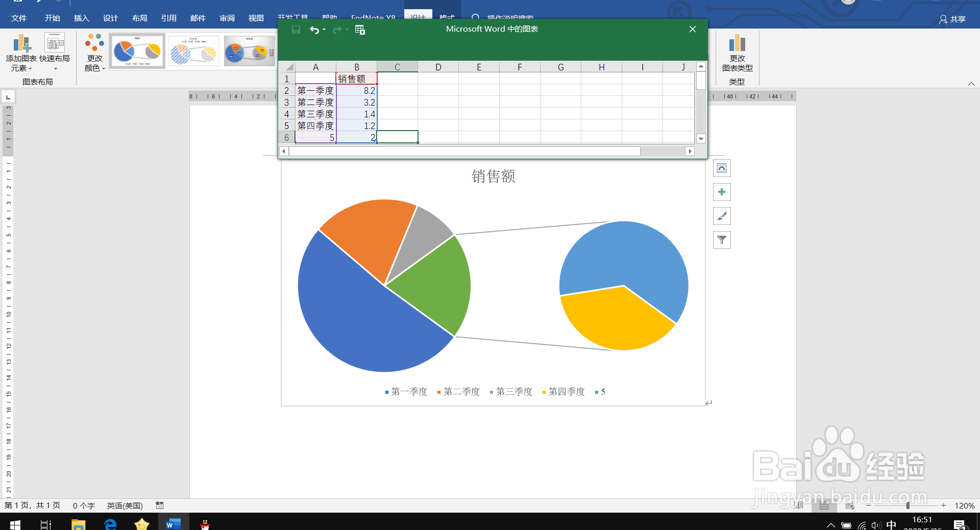The width and height of the screenshot is (980, 530).
Task: Open the 文件 menu tab
Action: pyautogui.click(x=19, y=18)
